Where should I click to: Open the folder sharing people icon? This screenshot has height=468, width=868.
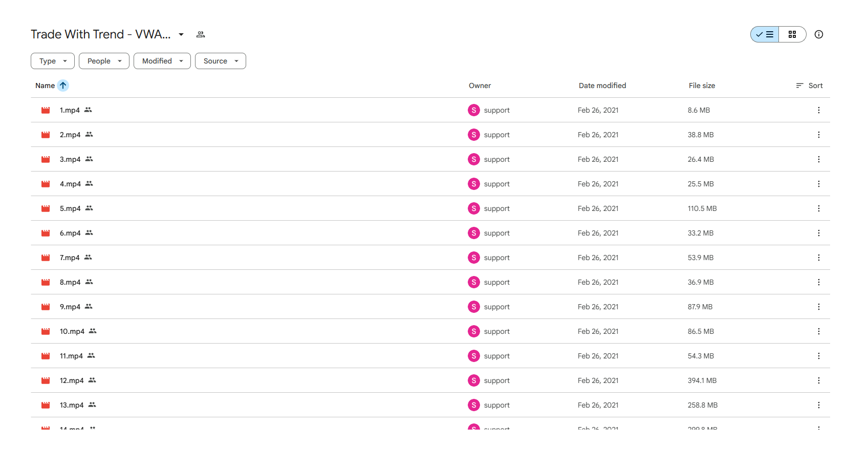click(x=201, y=34)
